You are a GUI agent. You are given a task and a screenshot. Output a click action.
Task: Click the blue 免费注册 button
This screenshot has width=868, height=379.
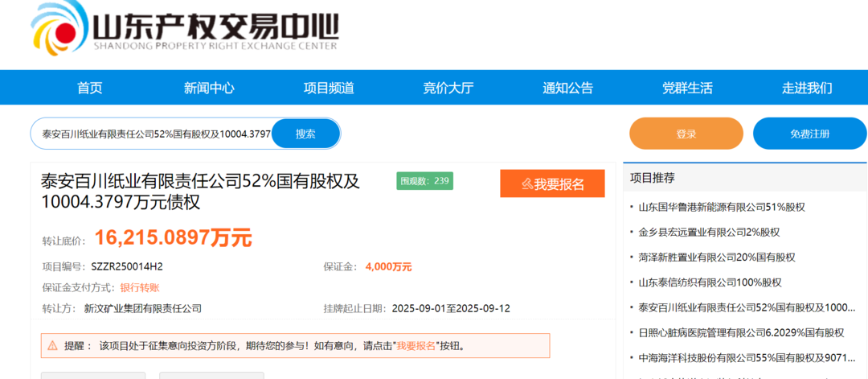[810, 134]
